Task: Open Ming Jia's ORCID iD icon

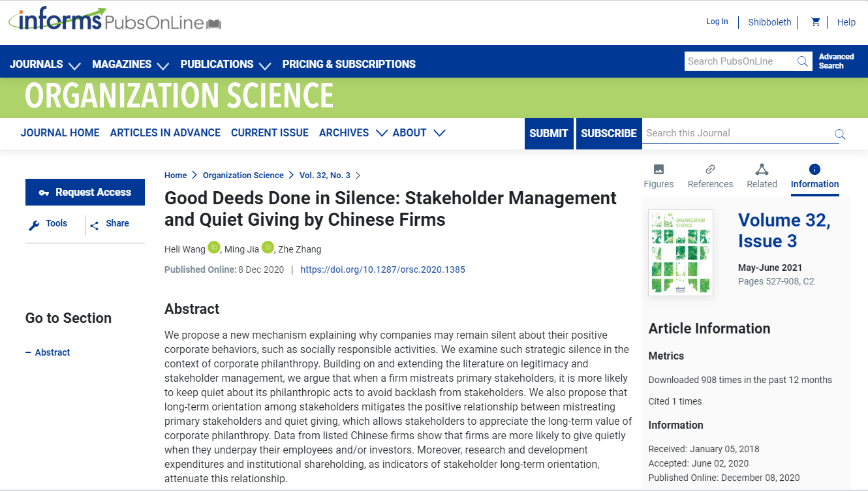Action: click(x=268, y=247)
